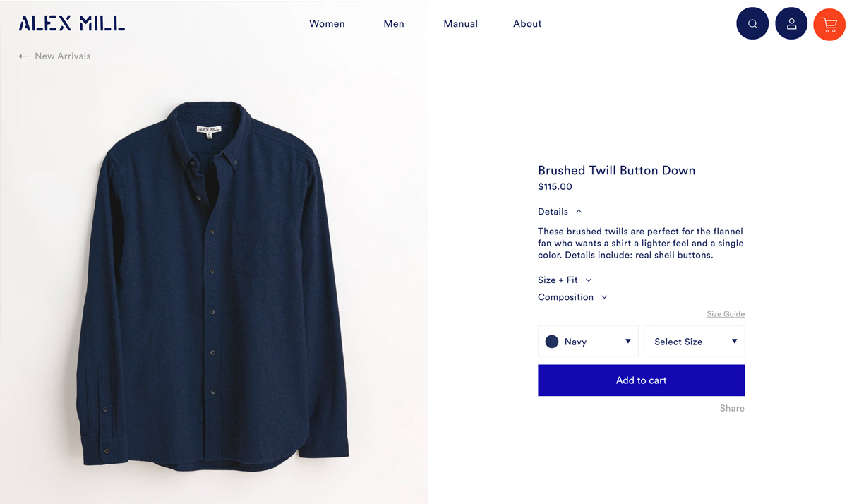Click the Alex Mill logo
The height and width of the screenshot is (504, 847).
[72, 24]
